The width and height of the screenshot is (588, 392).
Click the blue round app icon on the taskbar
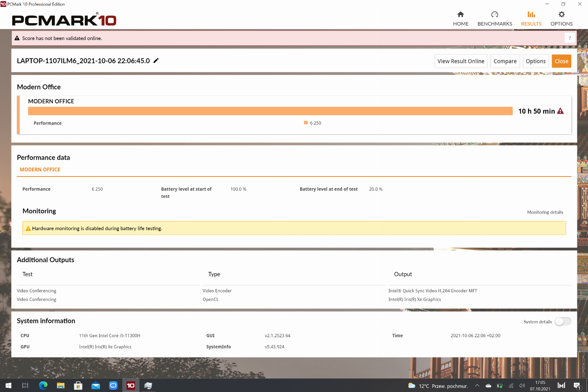tap(113, 385)
